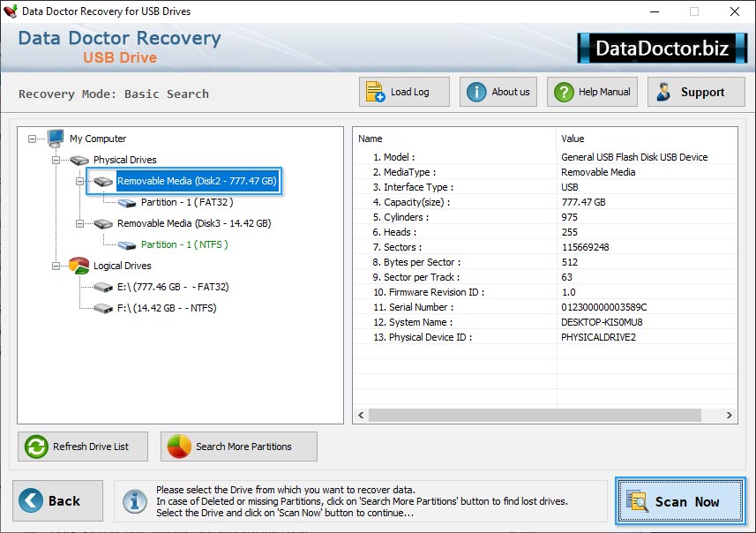Viewport: 756px width, 533px height.
Task: Click the Sectors value '115669248'
Action: tap(586, 247)
